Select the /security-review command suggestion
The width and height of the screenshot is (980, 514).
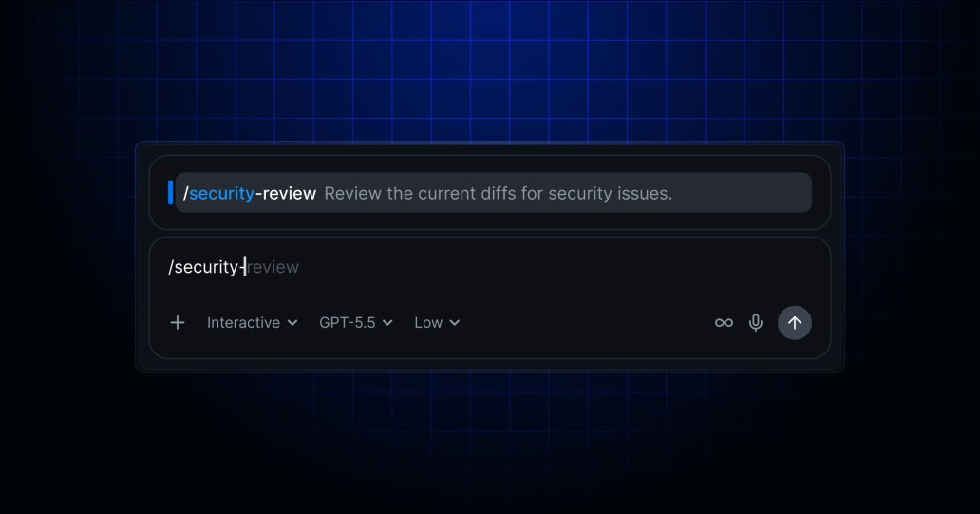[493, 193]
